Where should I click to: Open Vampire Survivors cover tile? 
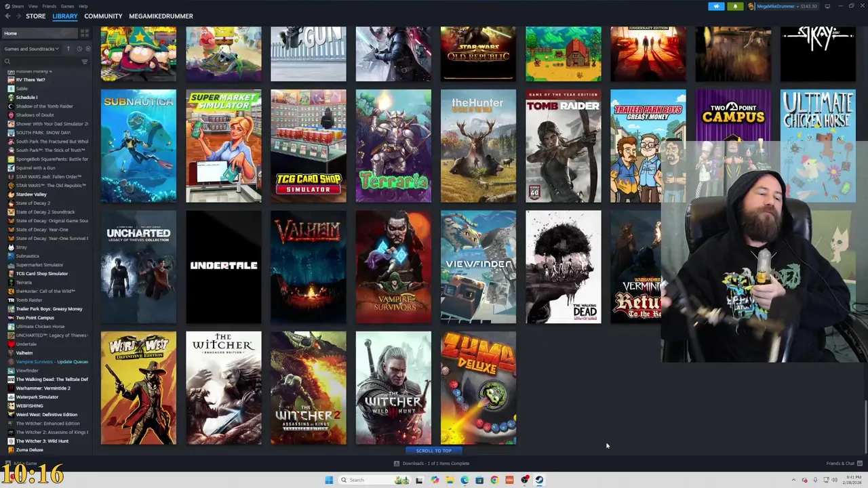tap(393, 267)
